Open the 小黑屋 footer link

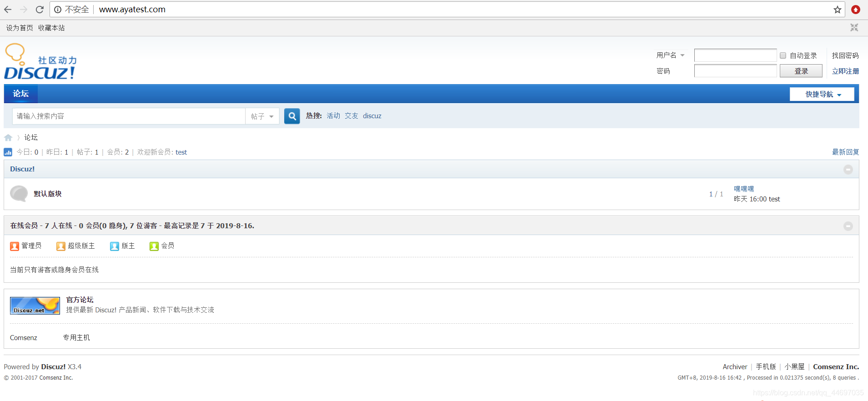click(x=794, y=366)
